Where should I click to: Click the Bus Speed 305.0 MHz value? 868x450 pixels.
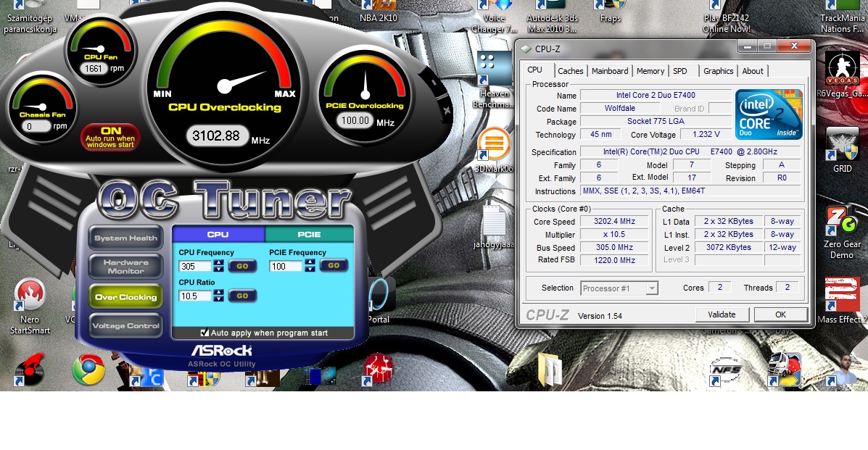tap(614, 247)
